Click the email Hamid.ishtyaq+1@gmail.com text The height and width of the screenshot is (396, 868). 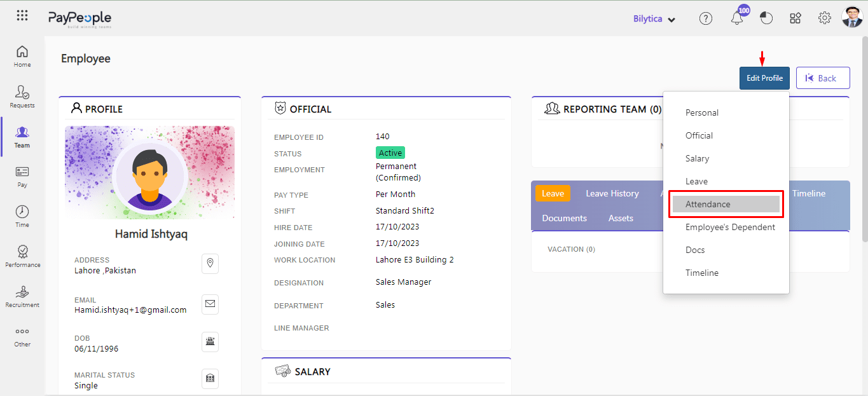130,310
